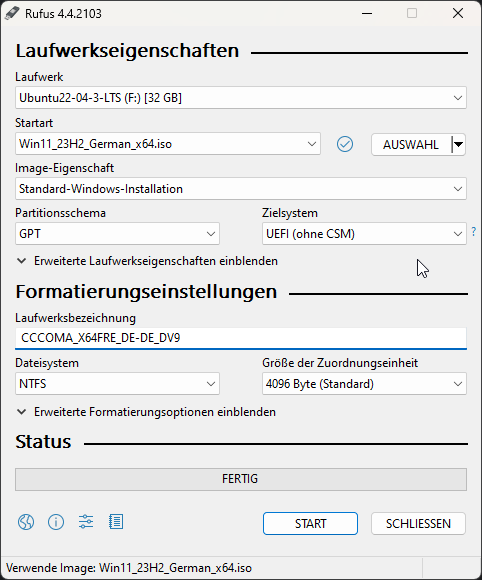
Task: Expand Erweiterte Laufwerkseigenschaften einblenden
Action: click(147, 261)
